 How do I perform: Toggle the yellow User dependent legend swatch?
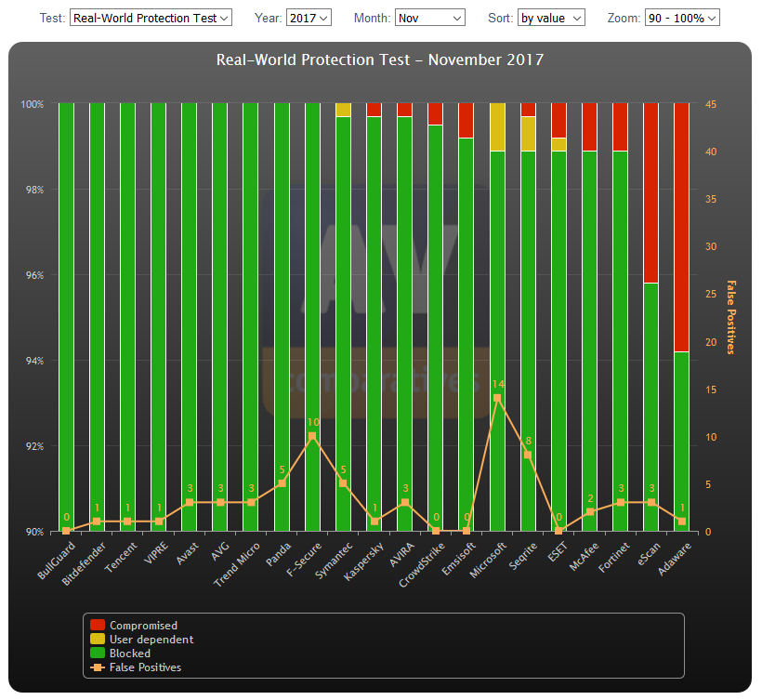pos(98,640)
